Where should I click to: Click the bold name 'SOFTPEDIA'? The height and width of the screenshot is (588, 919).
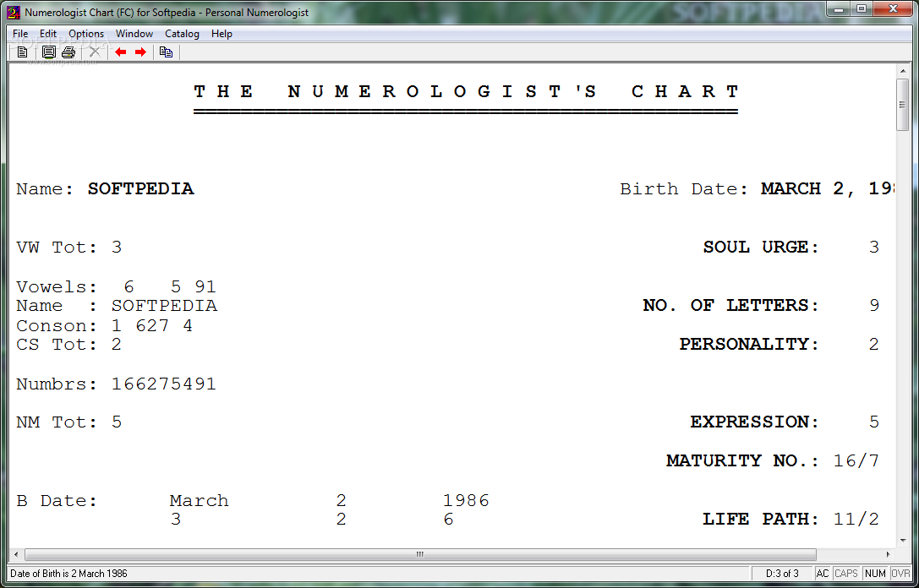tap(140, 188)
